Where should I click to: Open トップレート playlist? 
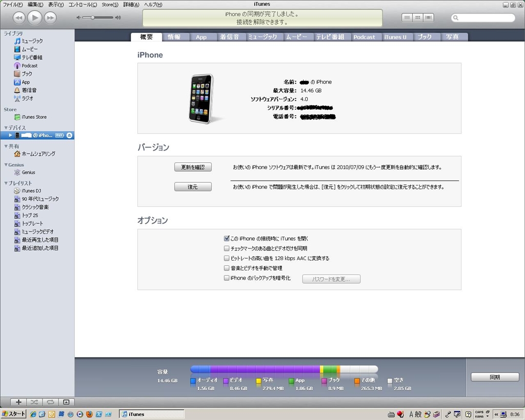(29, 223)
